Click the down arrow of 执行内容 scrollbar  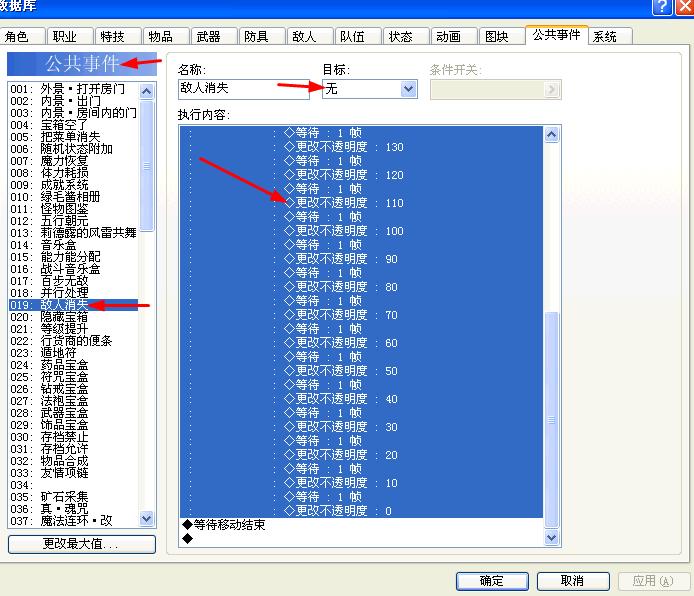(x=551, y=538)
